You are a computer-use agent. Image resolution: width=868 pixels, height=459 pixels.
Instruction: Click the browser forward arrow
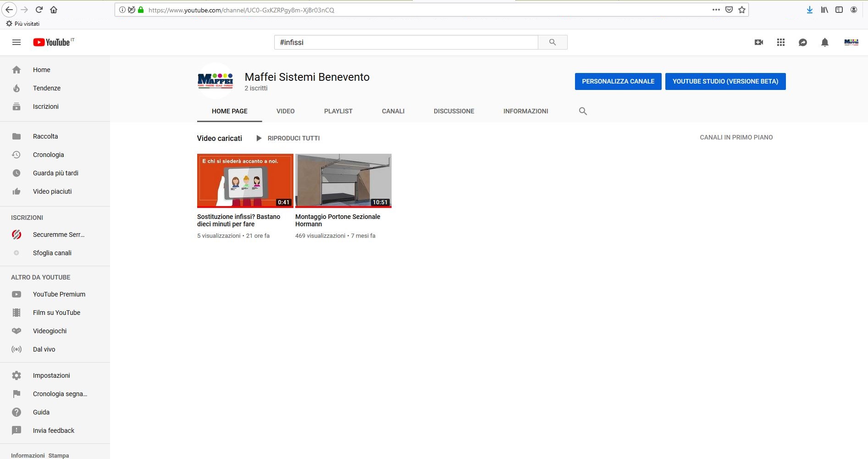click(24, 10)
